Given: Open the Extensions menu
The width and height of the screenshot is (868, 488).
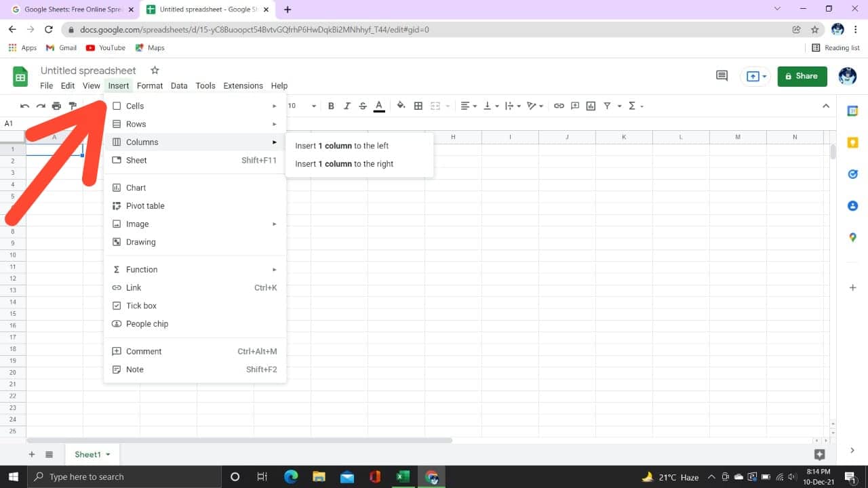Looking at the screenshot, I should (243, 85).
